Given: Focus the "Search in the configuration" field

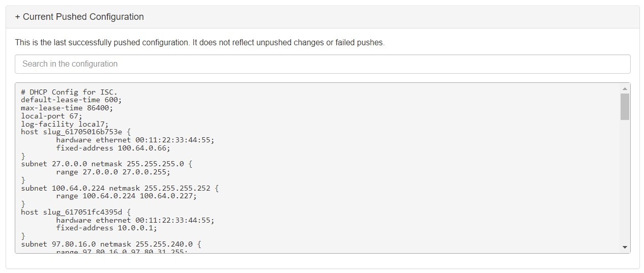Looking at the screenshot, I should click(x=323, y=64).
